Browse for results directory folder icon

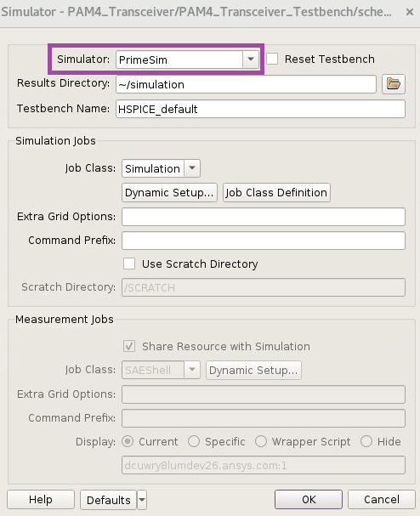click(x=394, y=84)
